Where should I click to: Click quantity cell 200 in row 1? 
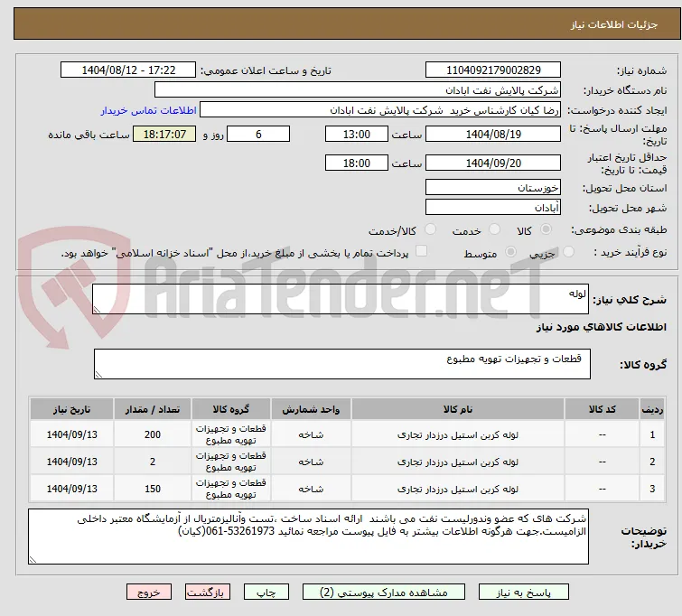click(153, 434)
